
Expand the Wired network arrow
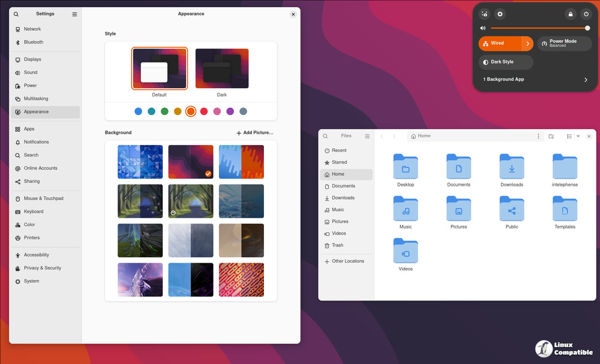[x=528, y=43]
